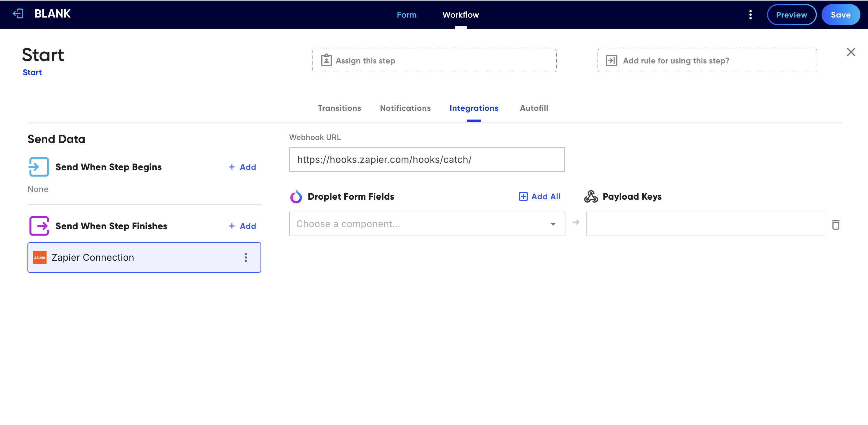Viewport: 868px width, 425px height.
Task: Click the Webhook URL input field
Action: pyautogui.click(x=427, y=160)
